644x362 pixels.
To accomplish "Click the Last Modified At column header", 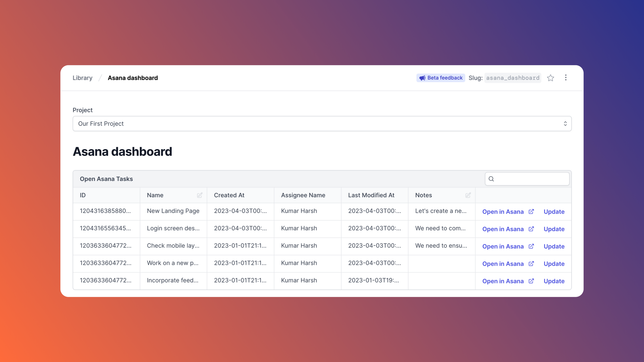I will [x=374, y=195].
